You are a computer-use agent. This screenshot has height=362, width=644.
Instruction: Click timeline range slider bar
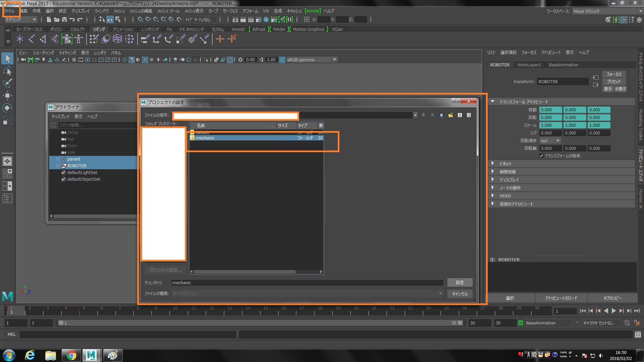point(260,323)
